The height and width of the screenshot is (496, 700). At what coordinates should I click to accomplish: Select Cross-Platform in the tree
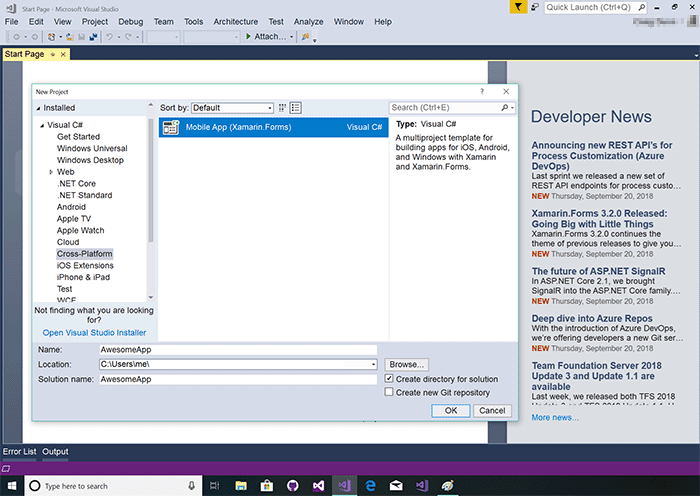84,254
